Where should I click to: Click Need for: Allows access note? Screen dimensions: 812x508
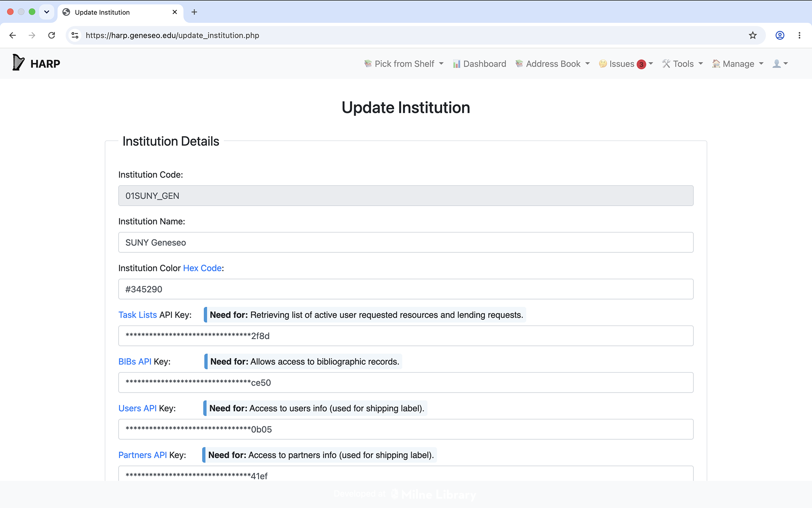[303, 362]
